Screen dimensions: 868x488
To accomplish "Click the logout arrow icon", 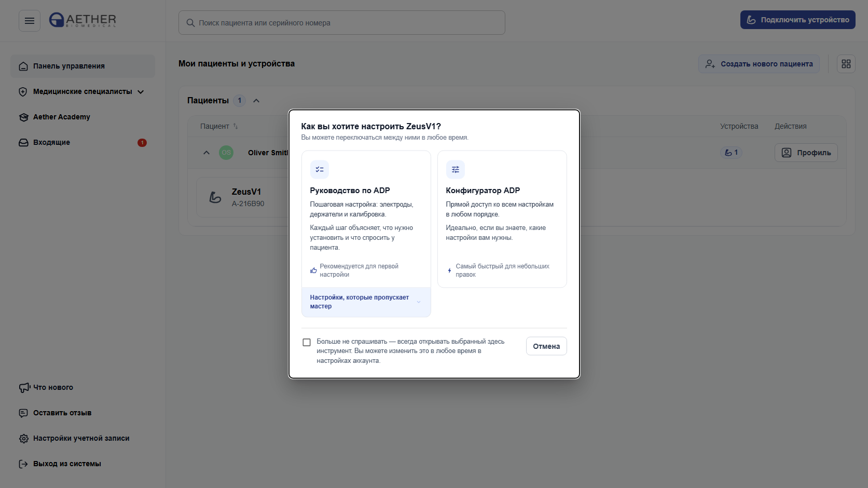I will [x=23, y=464].
